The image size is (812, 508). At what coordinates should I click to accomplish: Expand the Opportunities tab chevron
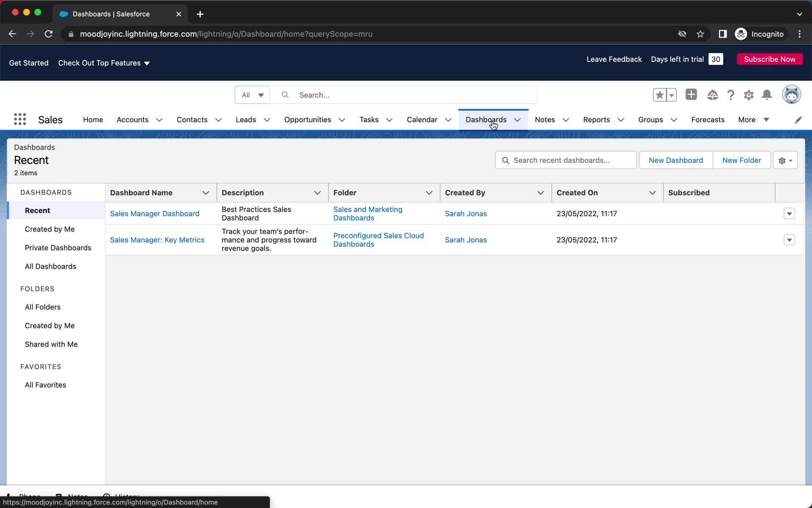click(342, 120)
